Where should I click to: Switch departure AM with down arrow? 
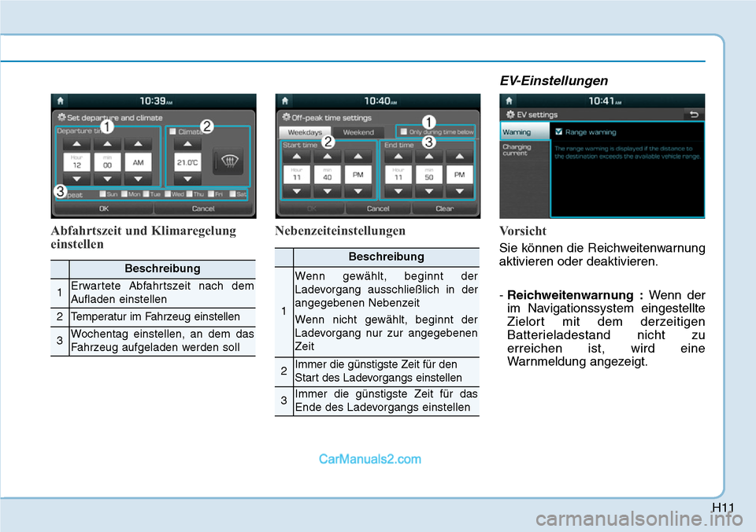138,179
